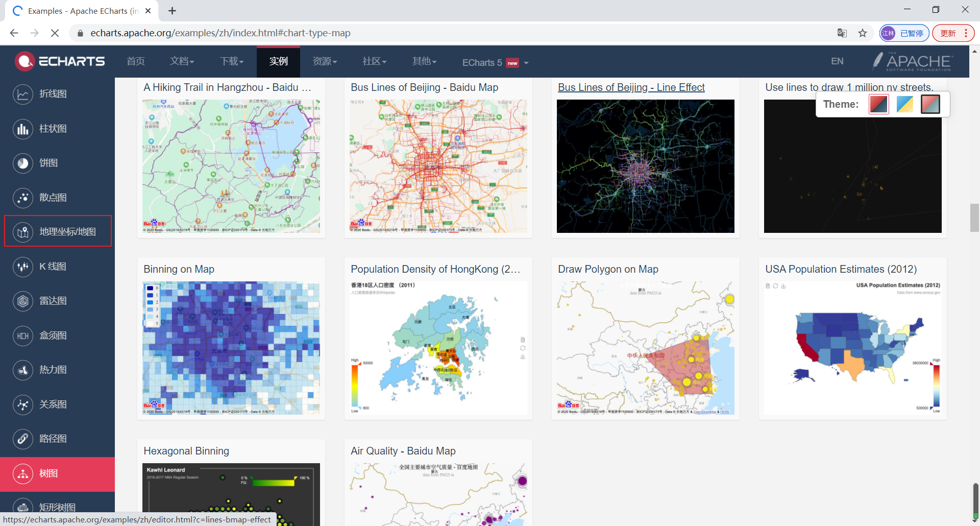
Task: Open Chrome menu with three dots
Action: pos(966,33)
